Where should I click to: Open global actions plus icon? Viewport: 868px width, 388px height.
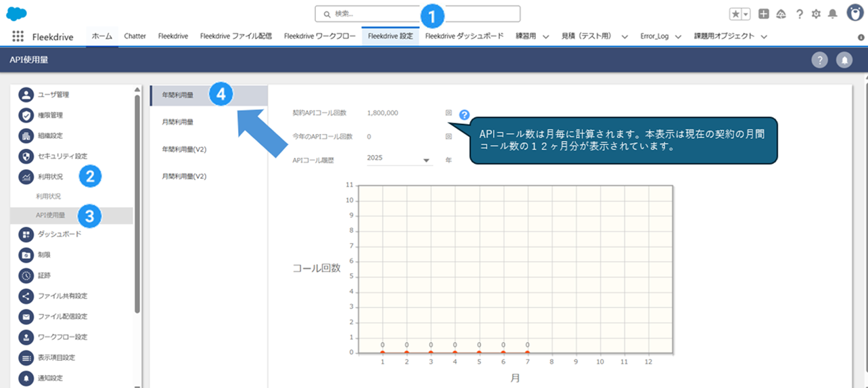pyautogui.click(x=764, y=14)
